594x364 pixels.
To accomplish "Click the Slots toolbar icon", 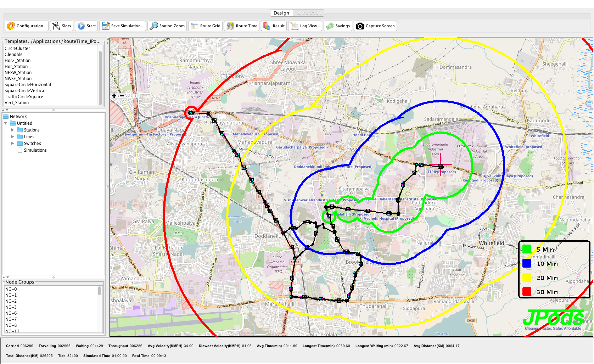I will pyautogui.click(x=56, y=26).
